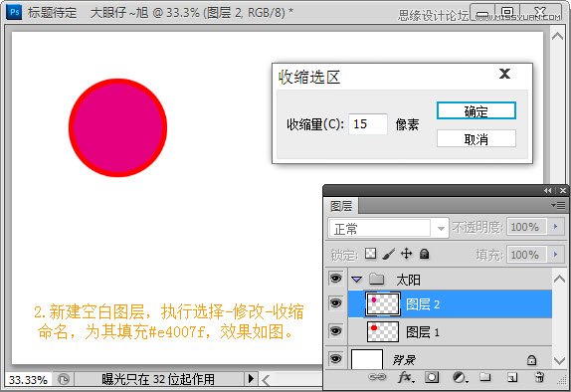Open the fill slider arrow
The width and height of the screenshot is (571, 392).
pyautogui.click(x=556, y=254)
